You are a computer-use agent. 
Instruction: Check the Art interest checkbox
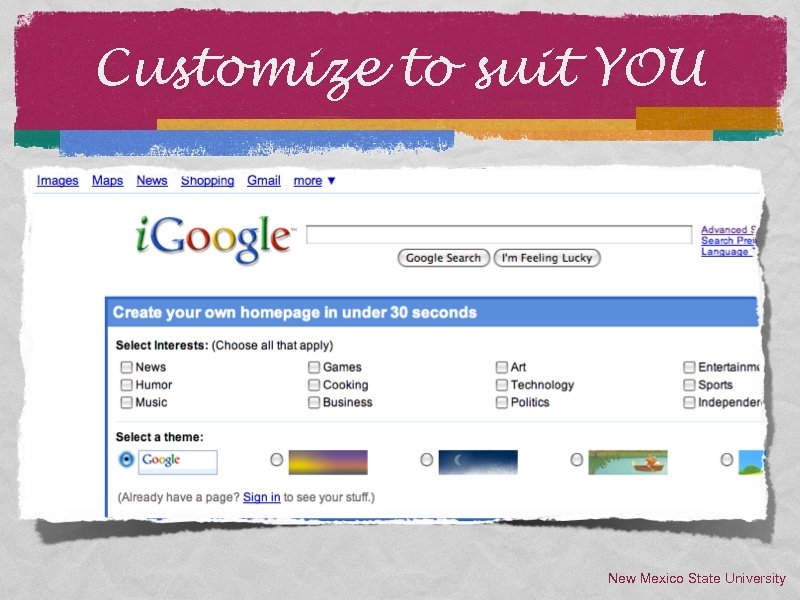pos(502,367)
